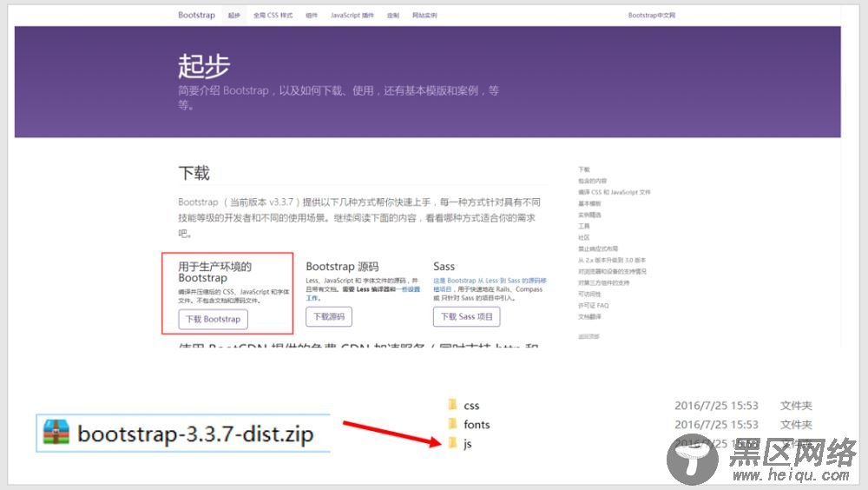Open the 定制 nav item
The image size is (868, 490).
pyautogui.click(x=393, y=16)
